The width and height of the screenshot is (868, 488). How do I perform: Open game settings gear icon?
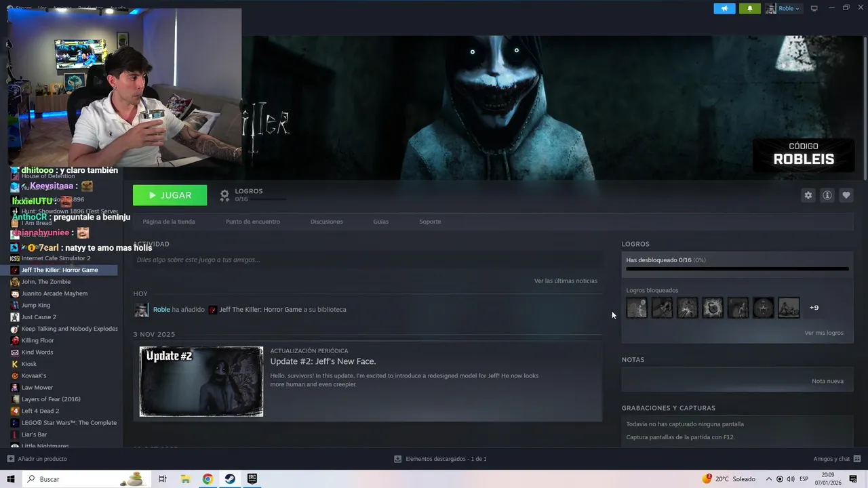808,195
